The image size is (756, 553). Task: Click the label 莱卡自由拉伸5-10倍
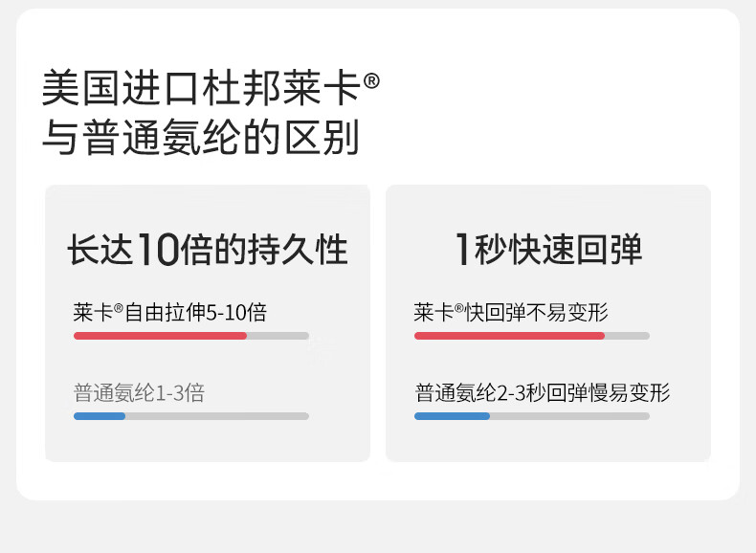point(170,313)
